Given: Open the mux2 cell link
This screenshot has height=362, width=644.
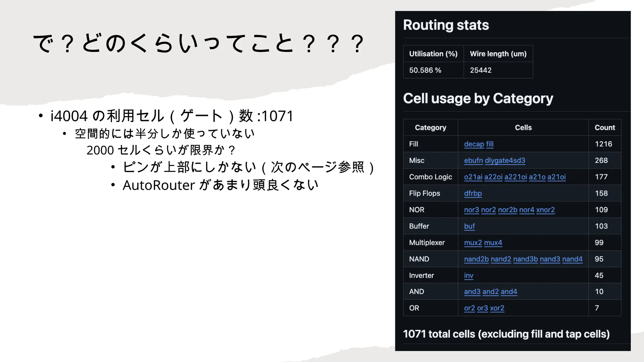Looking at the screenshot, I should [x=473, y=243].
